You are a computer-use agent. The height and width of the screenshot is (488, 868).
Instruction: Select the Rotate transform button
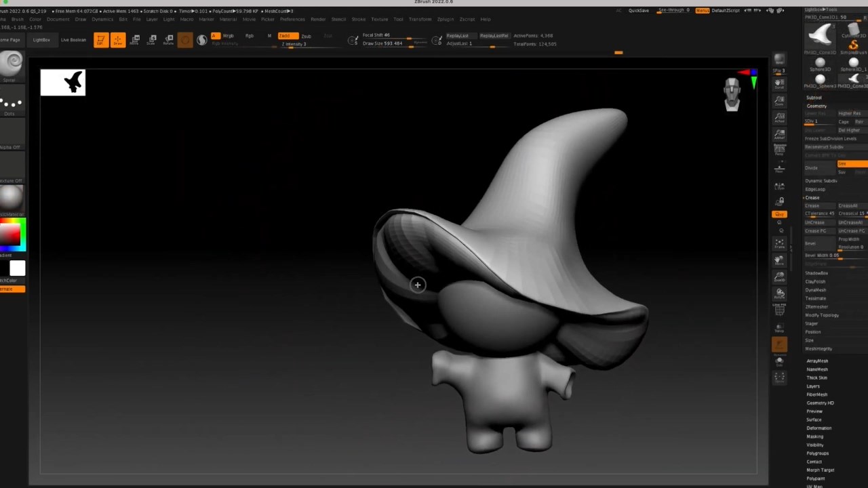tap(169, 40)
